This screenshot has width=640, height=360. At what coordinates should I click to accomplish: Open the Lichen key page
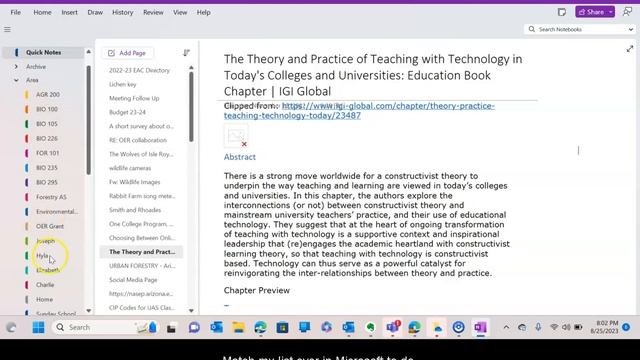click(122, 84)
